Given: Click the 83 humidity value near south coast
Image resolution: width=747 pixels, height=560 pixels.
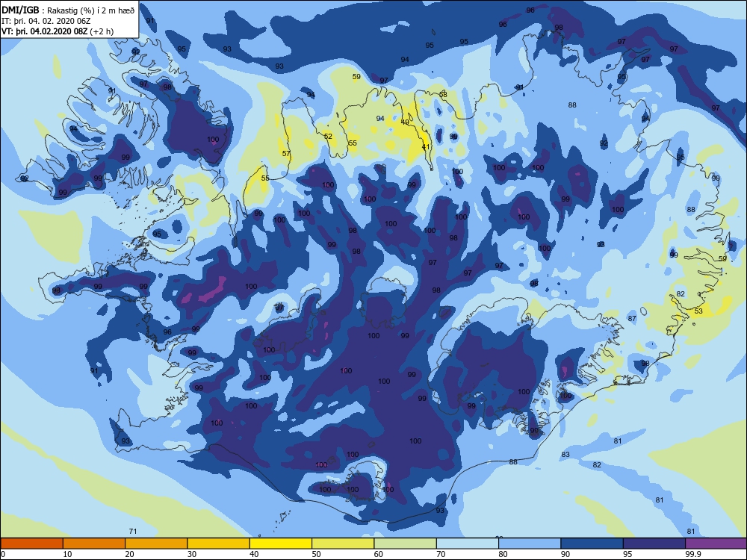Looking at the screenshot, I should pos(565,454).
